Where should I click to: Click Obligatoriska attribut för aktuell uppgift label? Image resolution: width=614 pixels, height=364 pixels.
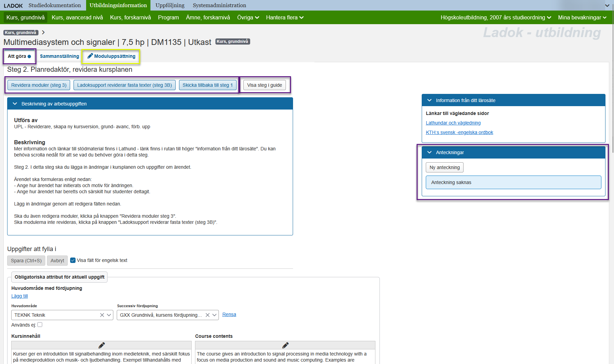[60, 277]
